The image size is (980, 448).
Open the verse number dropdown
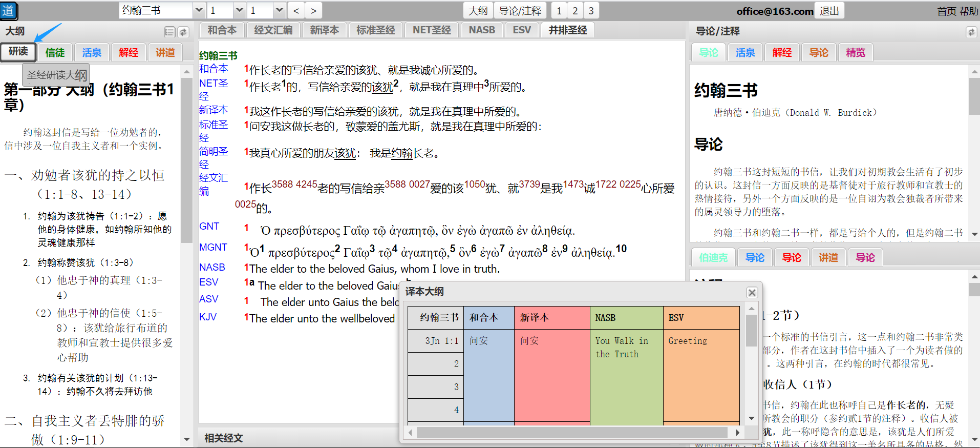[279, 11]
